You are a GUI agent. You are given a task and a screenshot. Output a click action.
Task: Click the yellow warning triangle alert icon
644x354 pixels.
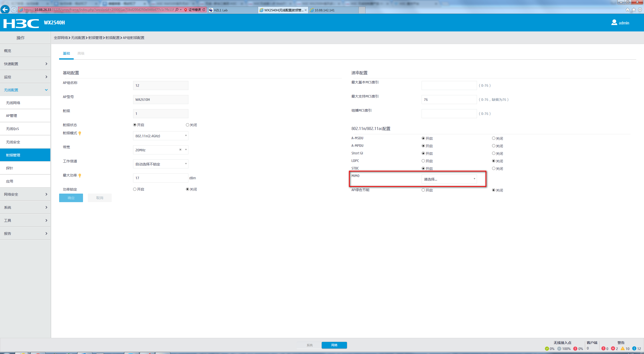pyautogui.click(x=623, y=348)
